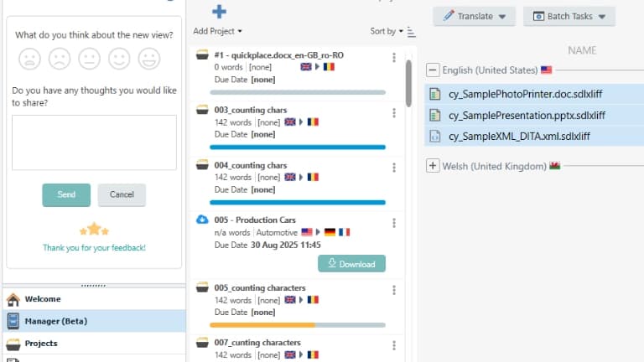The image size is (644, 362).
Task: Click the Manager (Beta) tablet icon
Action: [x=13, y=321]
